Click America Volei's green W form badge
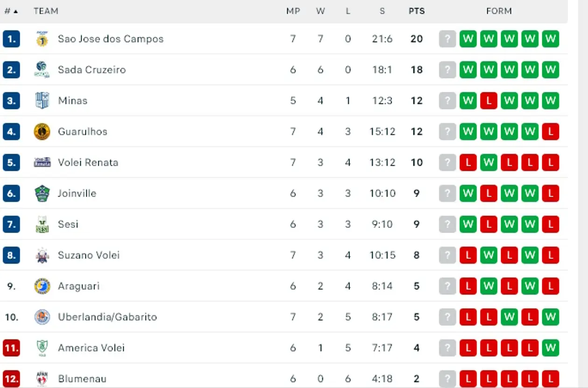 (551, 348)
